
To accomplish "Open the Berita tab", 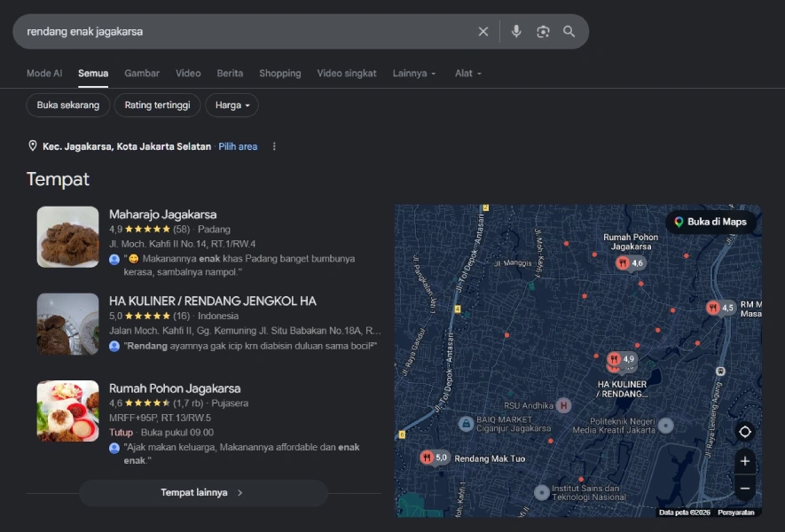I will [230, 73].
